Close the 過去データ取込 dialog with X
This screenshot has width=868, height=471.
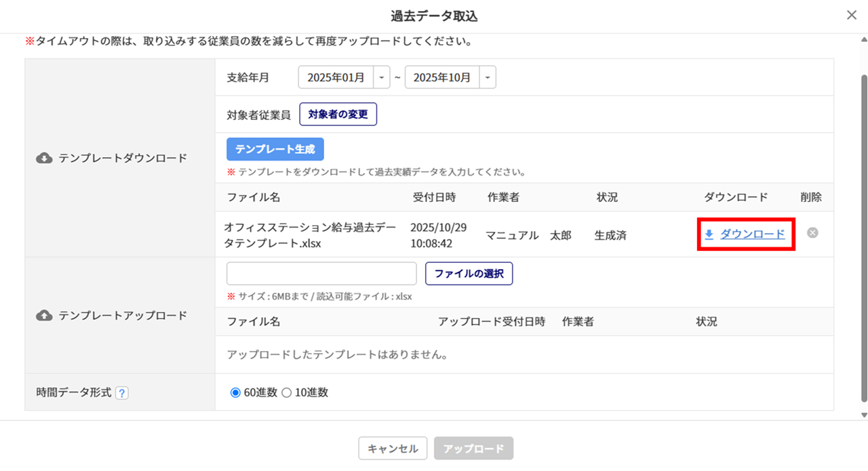click(x=852, y=16)
